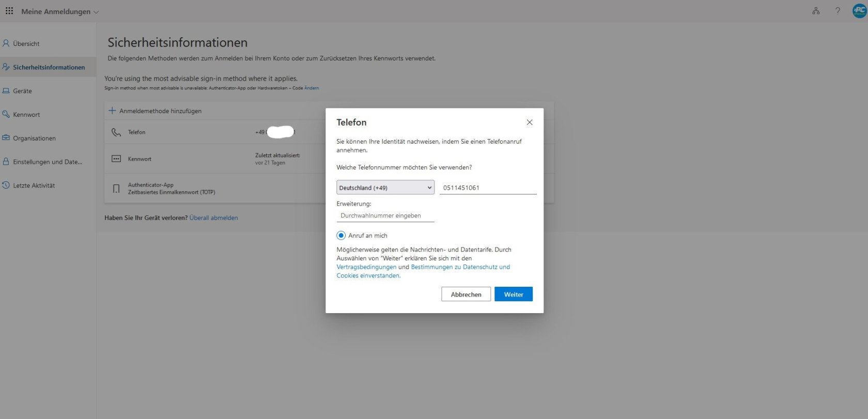Click the phone number input field

(x=488, y=188)
